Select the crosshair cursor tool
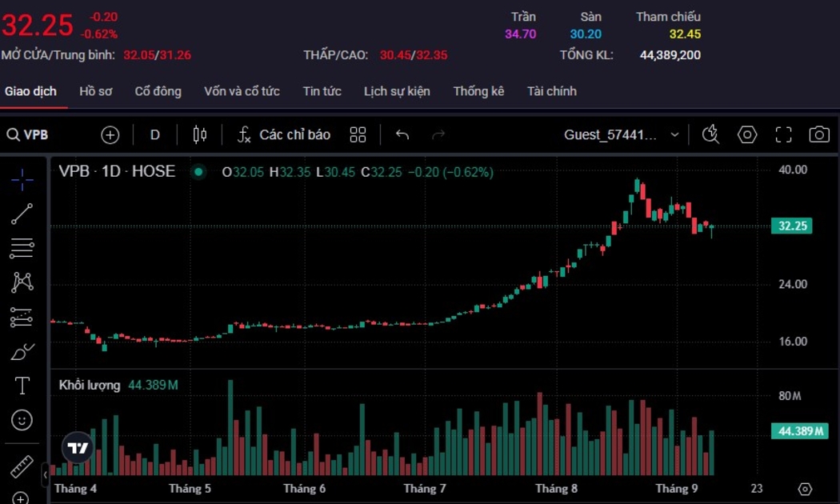Image resolution: width=840 pixels, height=504 pixels. click(x=22, y=179)
